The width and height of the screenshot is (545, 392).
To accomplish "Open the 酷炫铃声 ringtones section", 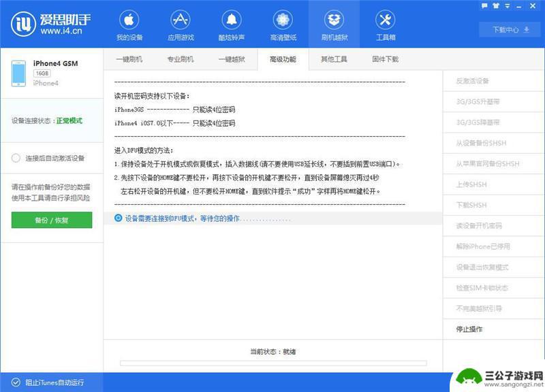I will coord(232,25).
